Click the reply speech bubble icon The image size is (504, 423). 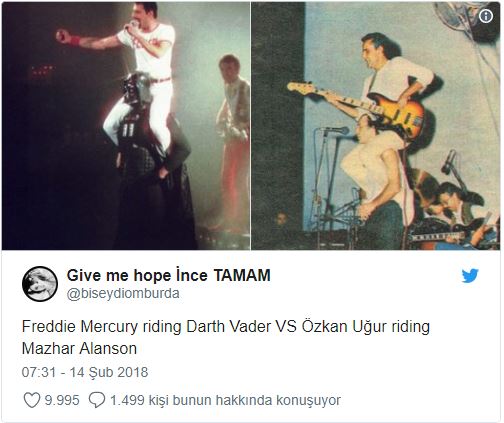(97, 400)
